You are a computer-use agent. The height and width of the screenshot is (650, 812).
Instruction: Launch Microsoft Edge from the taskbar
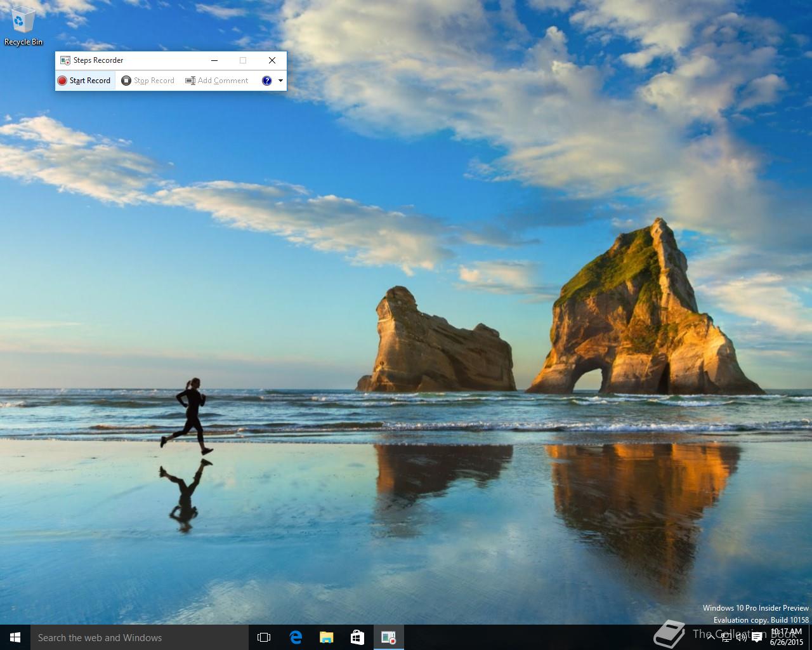point(296,637)
